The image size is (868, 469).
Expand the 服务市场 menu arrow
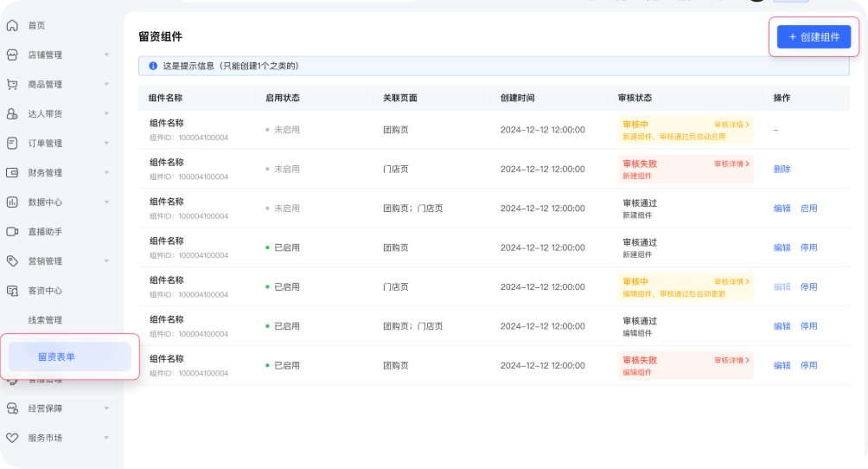click(106, 437)
